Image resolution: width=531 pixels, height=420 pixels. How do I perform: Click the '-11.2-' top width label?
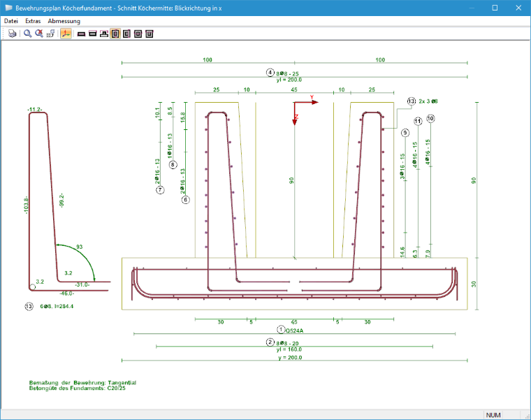(35, 110)
